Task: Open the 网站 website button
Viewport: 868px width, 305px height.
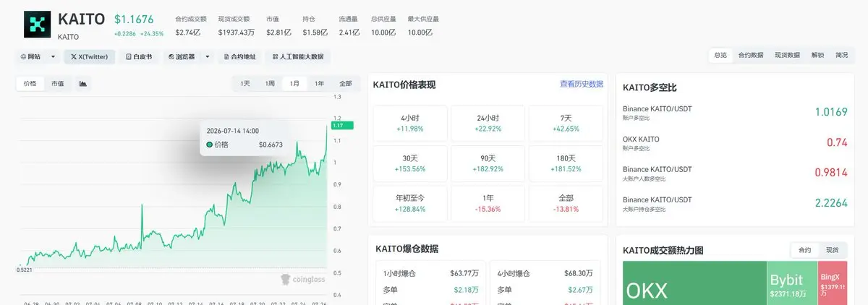Action: (x=30, y=56)
